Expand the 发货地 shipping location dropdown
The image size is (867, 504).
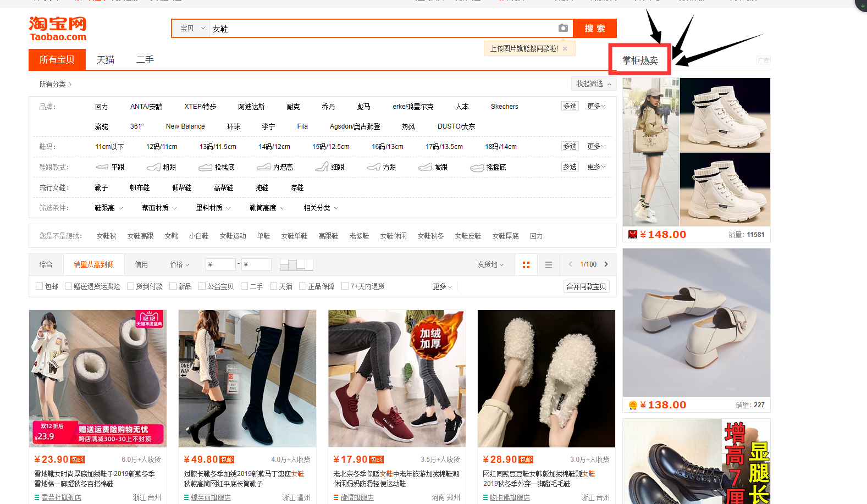coord(490,265)
